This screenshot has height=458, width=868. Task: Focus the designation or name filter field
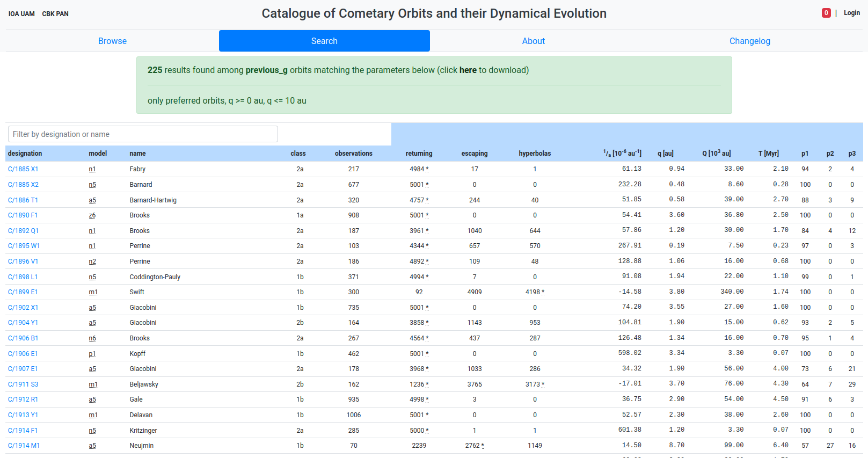pyautogui.click(x=143, y=134)
